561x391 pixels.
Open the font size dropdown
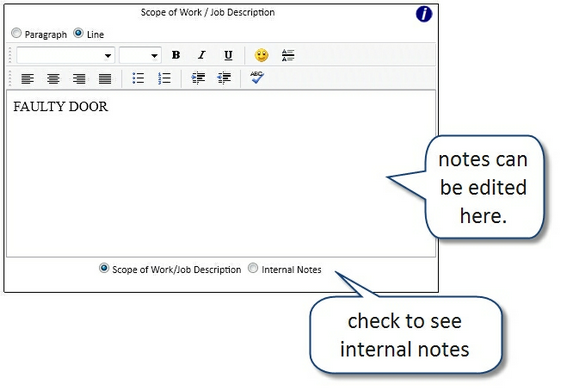click(x=140, y=55)
